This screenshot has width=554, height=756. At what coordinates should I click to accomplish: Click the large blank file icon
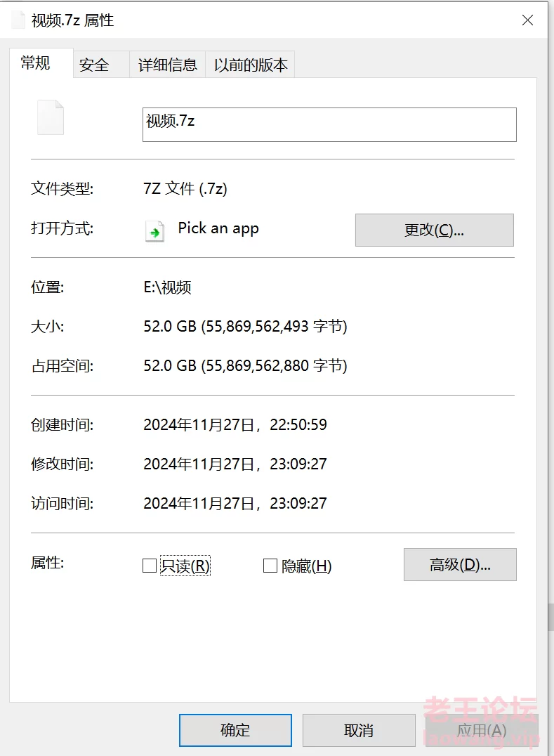[51, 117]
